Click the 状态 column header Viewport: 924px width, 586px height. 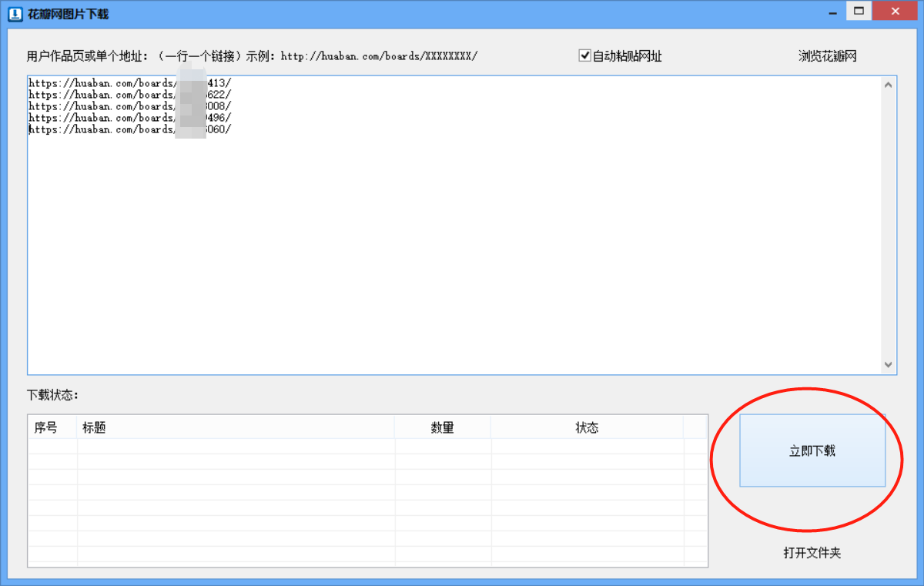pos(587,427)
